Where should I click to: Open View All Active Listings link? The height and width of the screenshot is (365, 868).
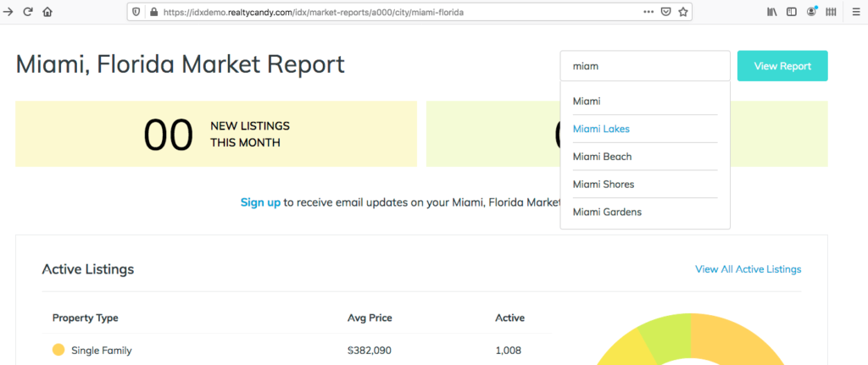[x=748, y=269]
